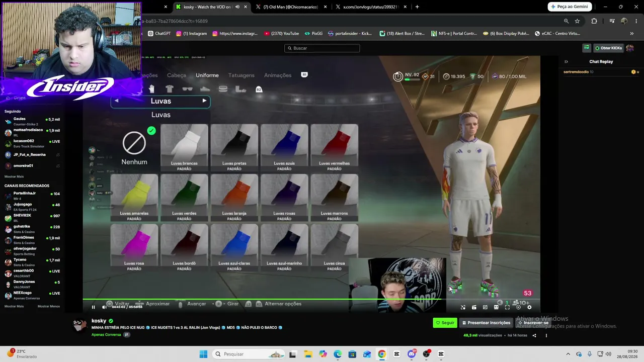Open the (2370) YouTube bookmark

281,34
